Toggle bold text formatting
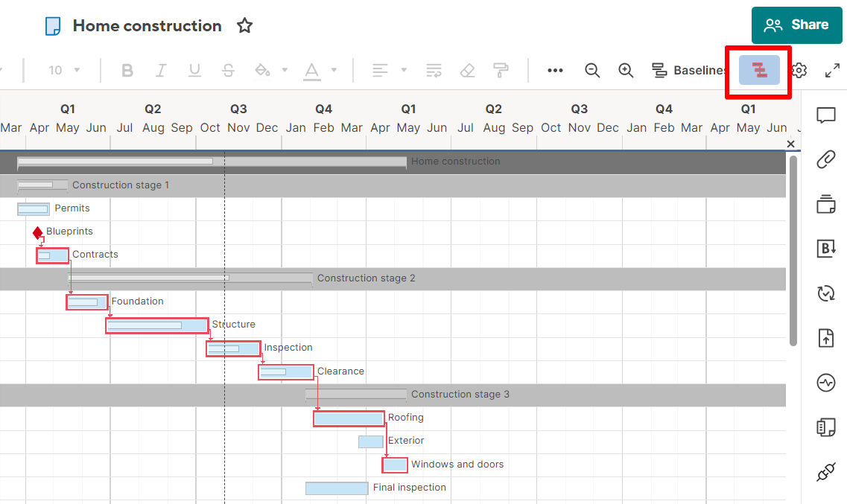Screen dimensions: 847x504 tap(127, 70)
